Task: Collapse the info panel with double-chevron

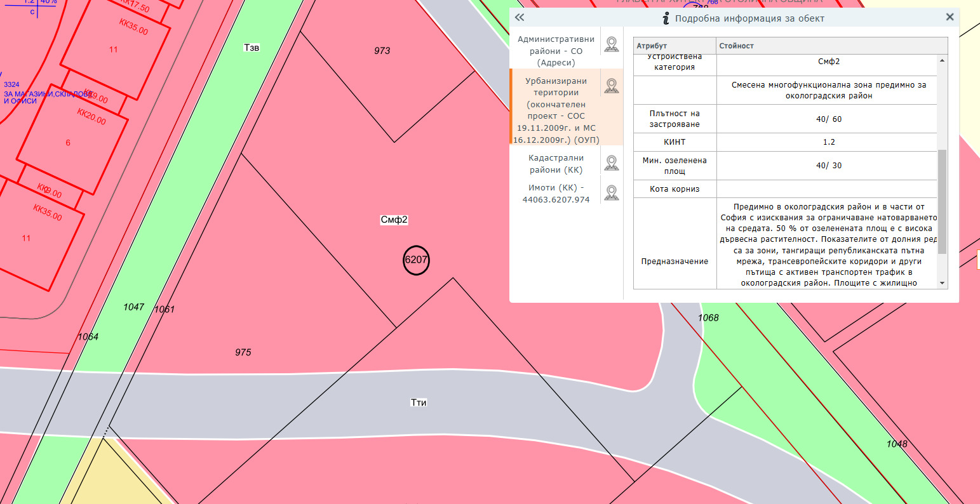Action: pyautogui.click(x=520, y=18)
